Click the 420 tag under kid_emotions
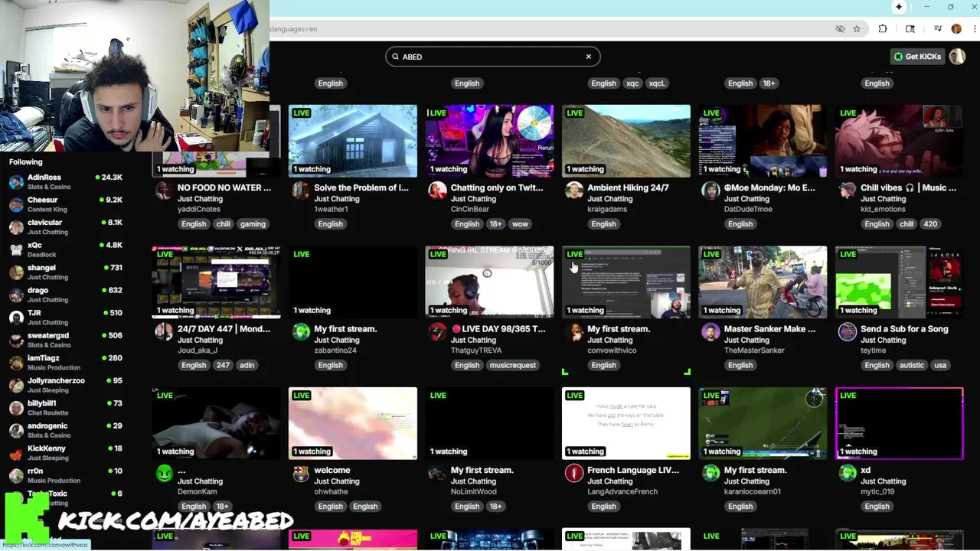Image resolution: width=980 pixels, height=551 pixels. [930, 224]
